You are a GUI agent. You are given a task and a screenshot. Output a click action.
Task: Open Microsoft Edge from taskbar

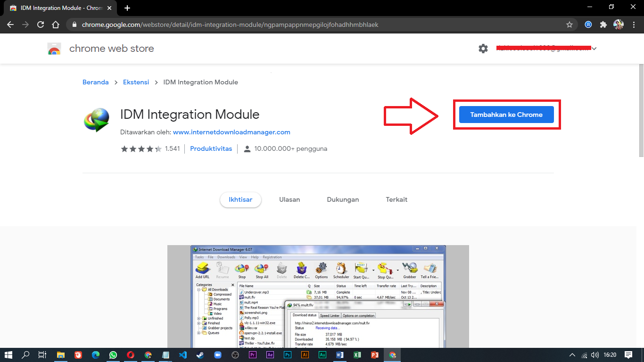click(x=96, y=355)
